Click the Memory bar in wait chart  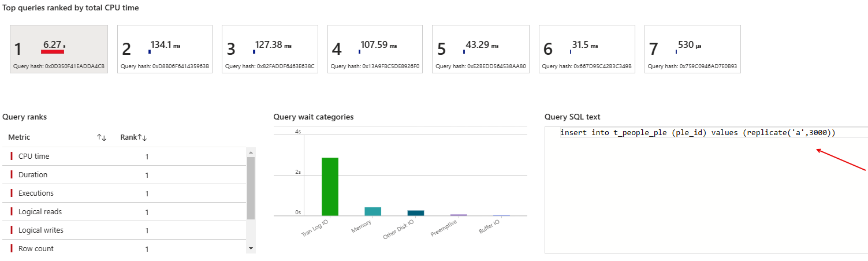pos(372,211)
